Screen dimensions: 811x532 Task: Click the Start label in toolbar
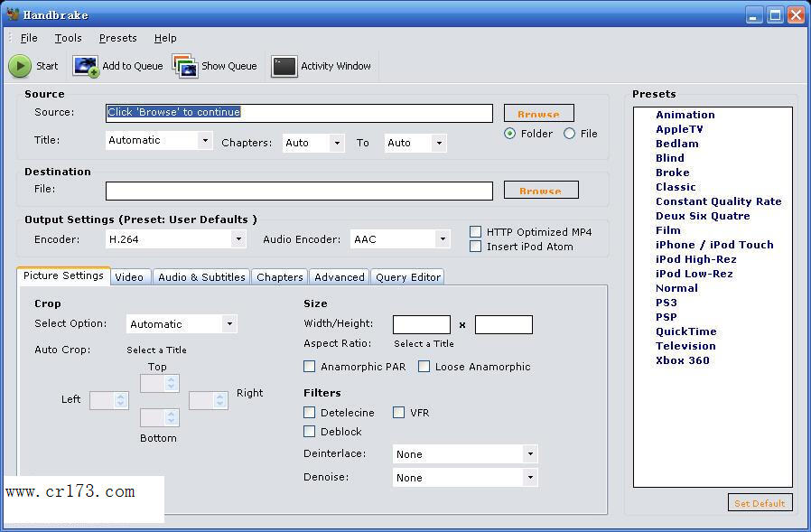click(x=47, y=66)
